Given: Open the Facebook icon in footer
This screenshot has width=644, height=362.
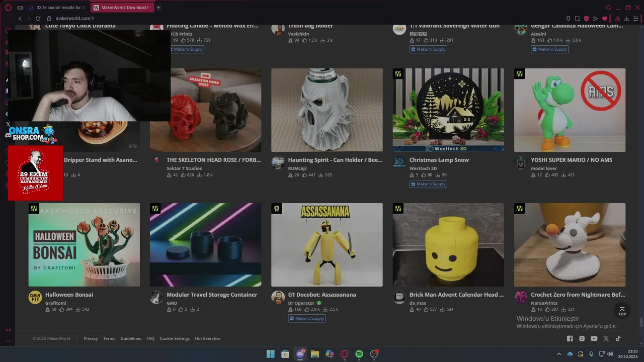Looking at the screenshot, I should click(570, 339).
